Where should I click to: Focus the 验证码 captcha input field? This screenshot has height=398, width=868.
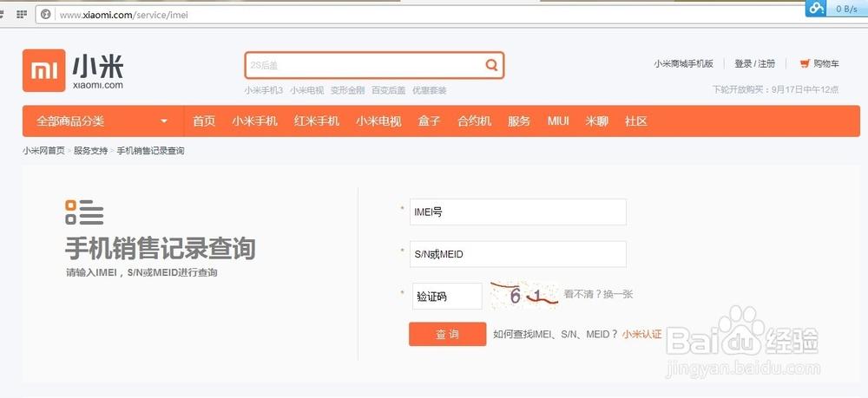pyautogui.click(x=447, y=297)
